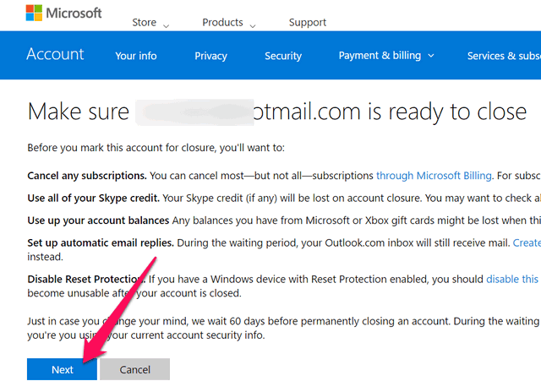541x392 pixels.
Task: Expand the Products dropdown chevron
Action: click(251, 26)
